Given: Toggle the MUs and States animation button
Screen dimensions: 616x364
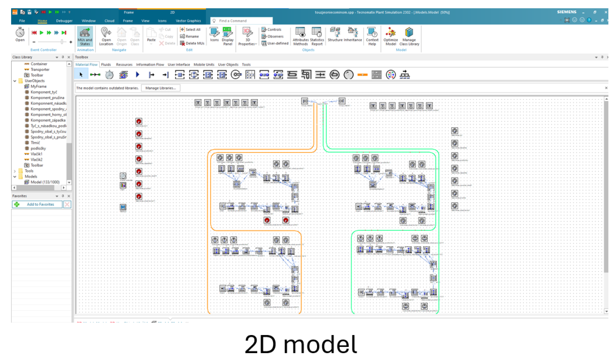Looking at the screenshot, I should (x=85, y=36).
